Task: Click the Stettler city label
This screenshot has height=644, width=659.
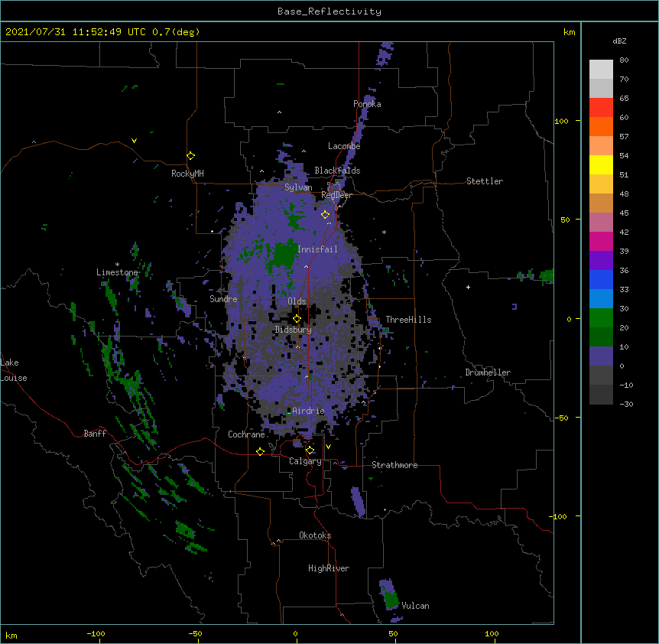Action: 484,181
